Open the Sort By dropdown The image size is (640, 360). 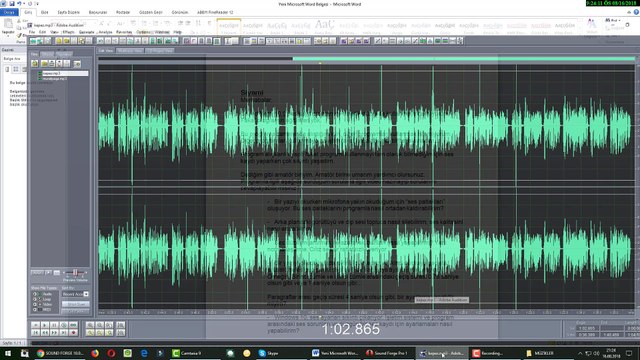(x=75, y=294)
